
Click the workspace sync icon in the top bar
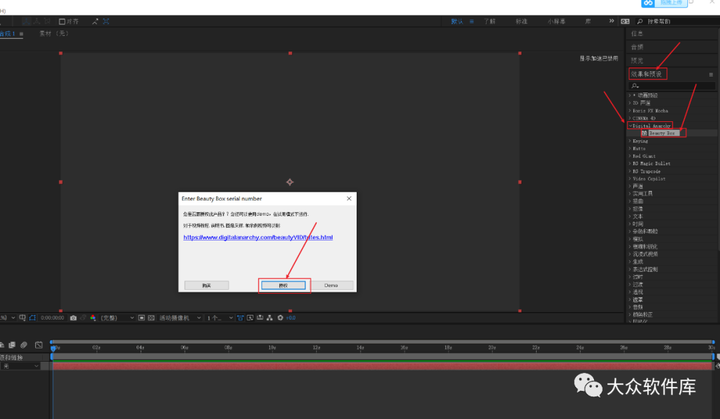pyautogui.click(x=625, y=22)
